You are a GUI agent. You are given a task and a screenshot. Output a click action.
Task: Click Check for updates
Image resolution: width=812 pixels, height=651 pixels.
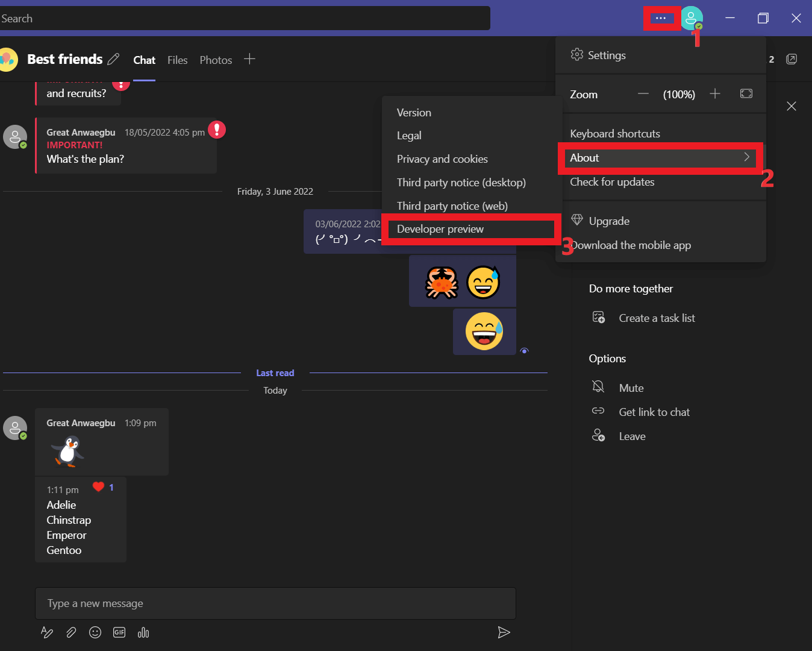point(612,181)
